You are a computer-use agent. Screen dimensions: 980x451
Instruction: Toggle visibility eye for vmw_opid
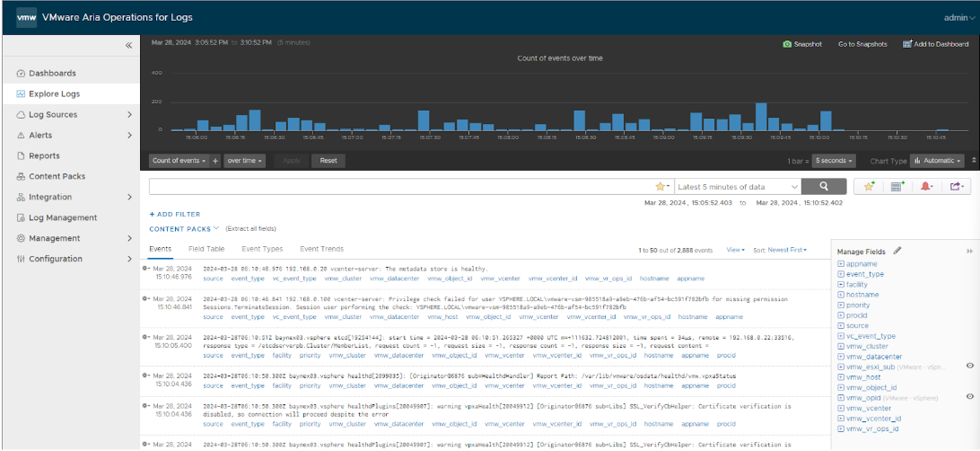(970, 396)
